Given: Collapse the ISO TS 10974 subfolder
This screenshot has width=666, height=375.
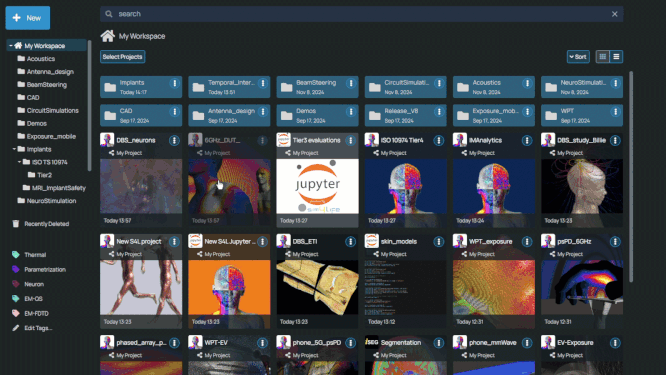Looking at the screenshot, I should (x=19, y=162).
